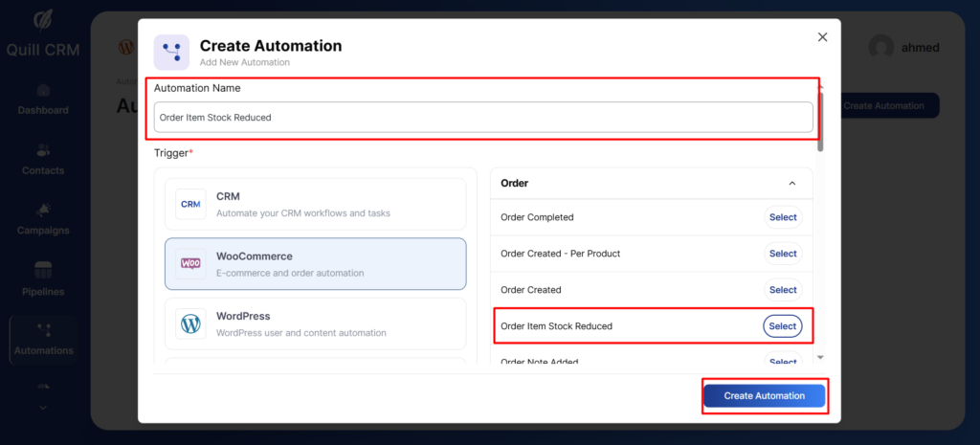Open the Campaigns sidebar icon
Viewport: 980px width, 445px height.
(x=43, y=218)
